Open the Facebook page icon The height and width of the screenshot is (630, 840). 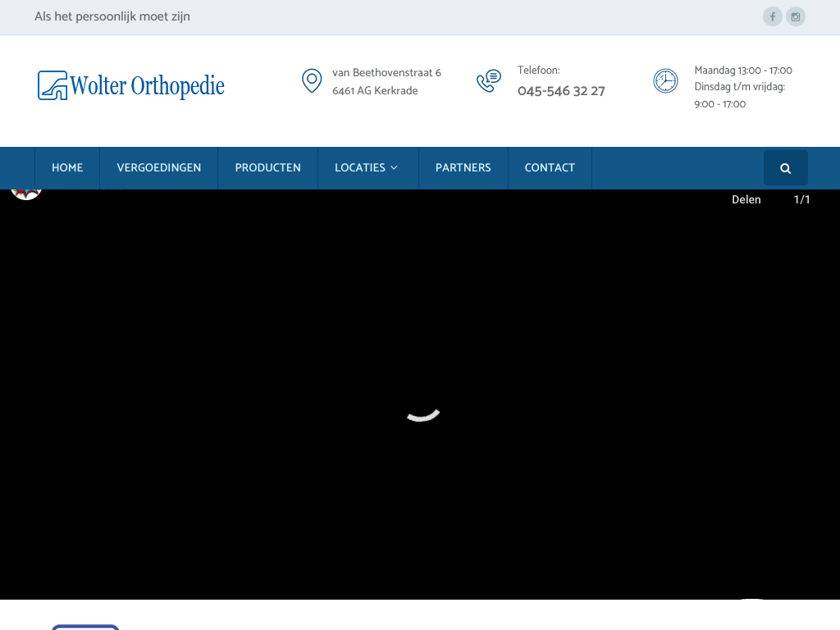772,16
